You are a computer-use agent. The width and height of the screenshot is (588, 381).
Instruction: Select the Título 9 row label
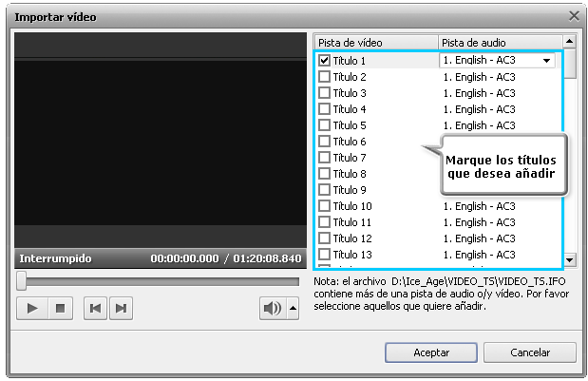350,190
